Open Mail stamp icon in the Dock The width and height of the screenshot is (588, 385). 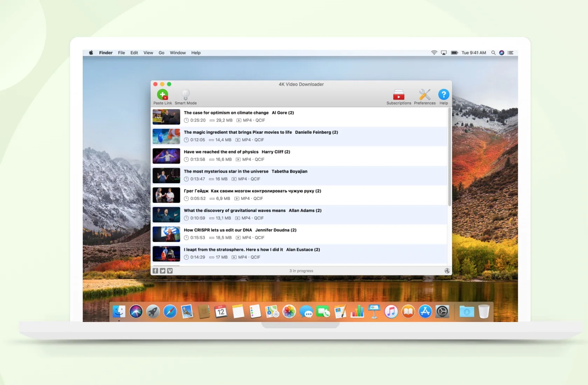[187, 311]
